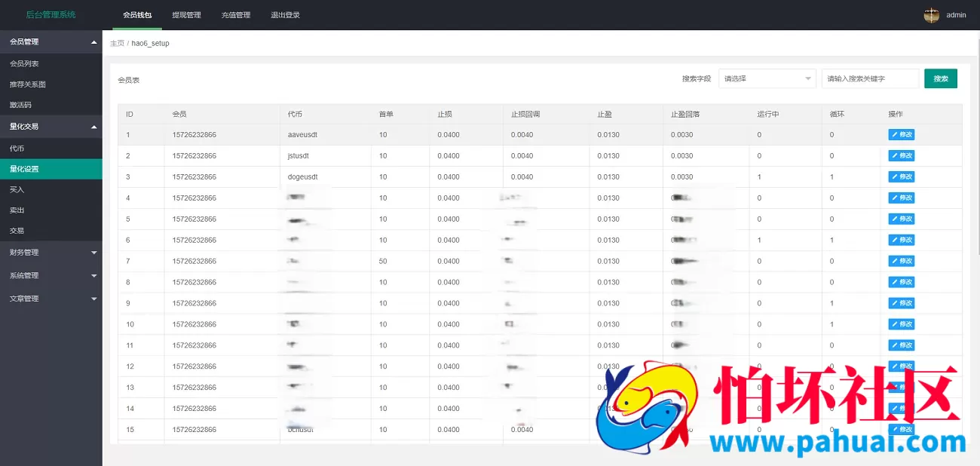Image resolution: width=980 pixels, height=466 pixels.
Task: Select 量化设置 in the sidebar
Action: (x=51, y=169)
